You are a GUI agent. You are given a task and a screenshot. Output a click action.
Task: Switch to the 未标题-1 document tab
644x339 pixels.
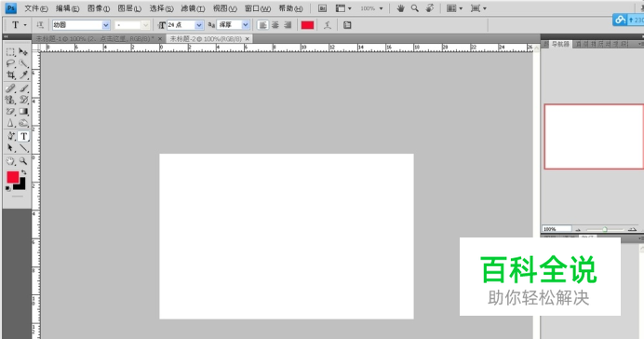95,38
